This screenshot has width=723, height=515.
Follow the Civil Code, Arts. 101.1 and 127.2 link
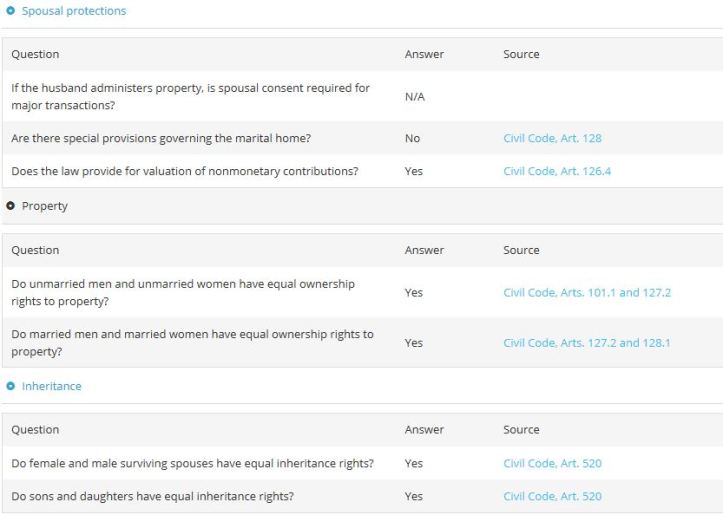587,292
